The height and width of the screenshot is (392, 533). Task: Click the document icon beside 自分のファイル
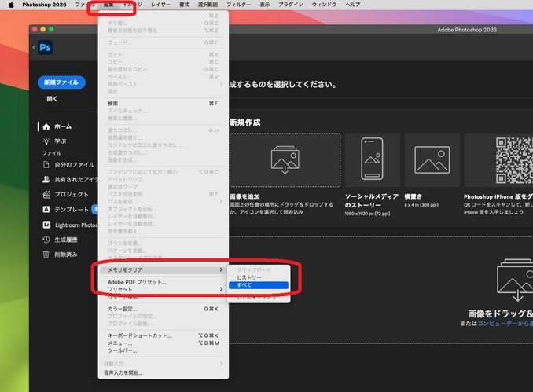[x=46, y=165]
